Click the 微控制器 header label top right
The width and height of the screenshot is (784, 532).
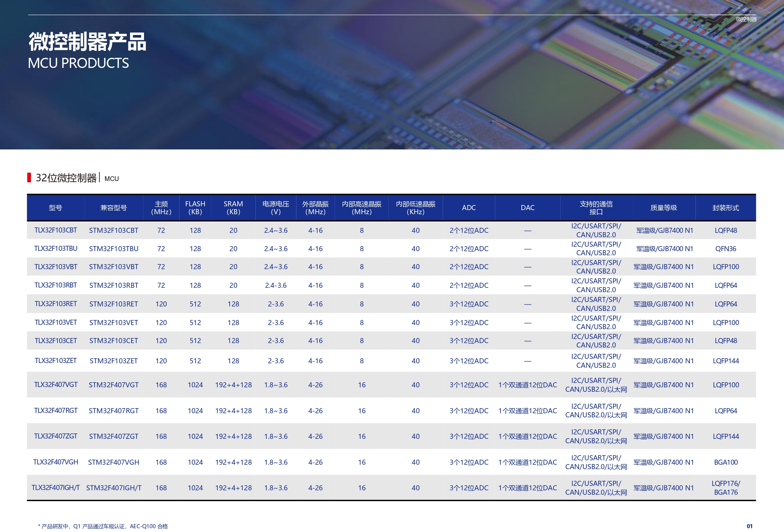(x=746, y=19)
